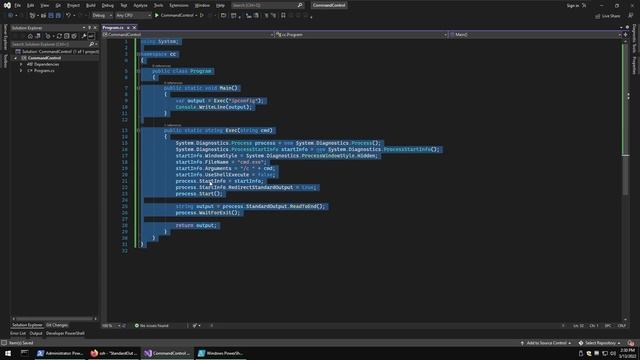The width and height of the screenshot is (640, 360).
Task: Click the Save All toolbar icon
Action: tap(58, 16)
